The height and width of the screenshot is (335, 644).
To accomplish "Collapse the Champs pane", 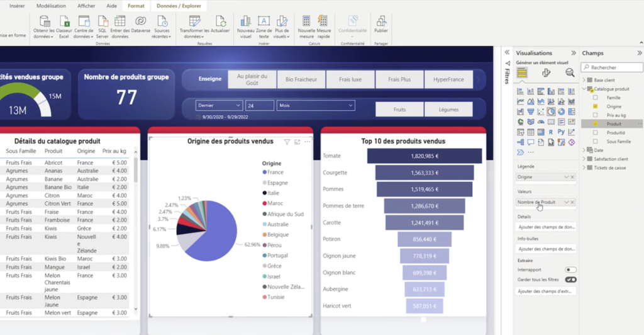I will coord(639,53).
